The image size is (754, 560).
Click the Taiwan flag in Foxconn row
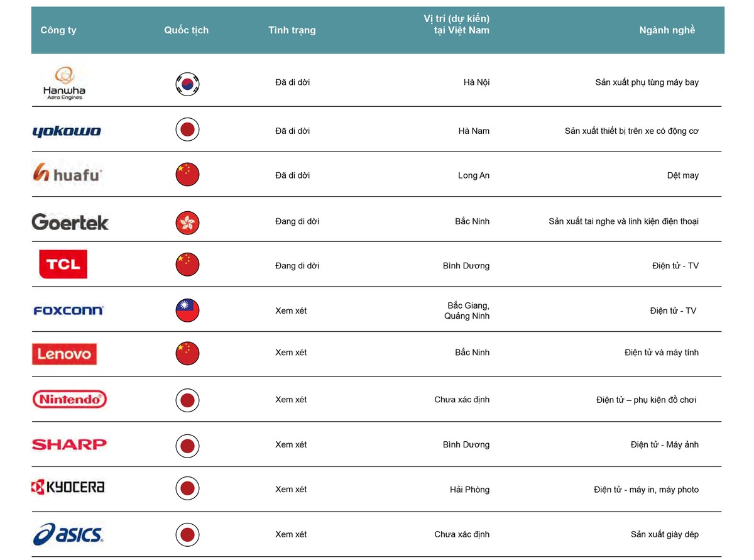click(187, 310)
